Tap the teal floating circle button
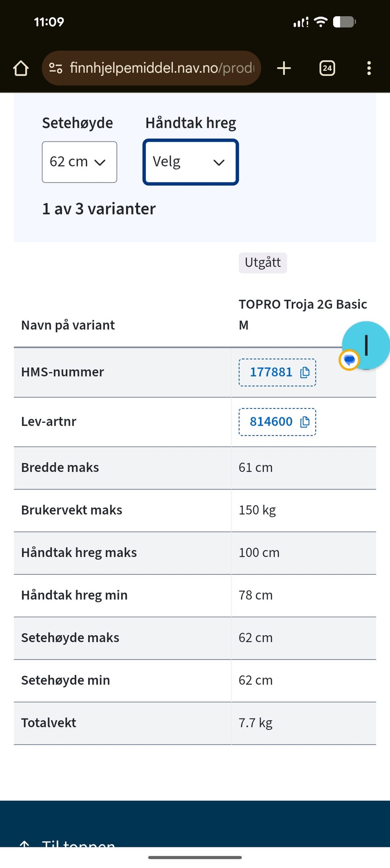 pos(366,345)
